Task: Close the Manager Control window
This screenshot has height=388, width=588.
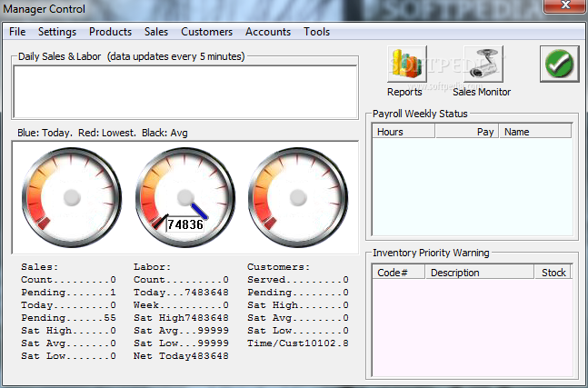Action: point(565,5)
